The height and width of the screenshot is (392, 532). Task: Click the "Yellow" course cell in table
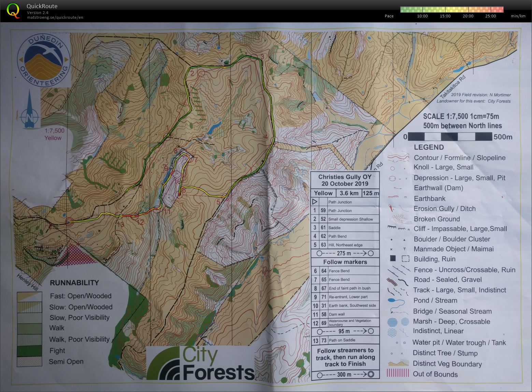(323, 193)
